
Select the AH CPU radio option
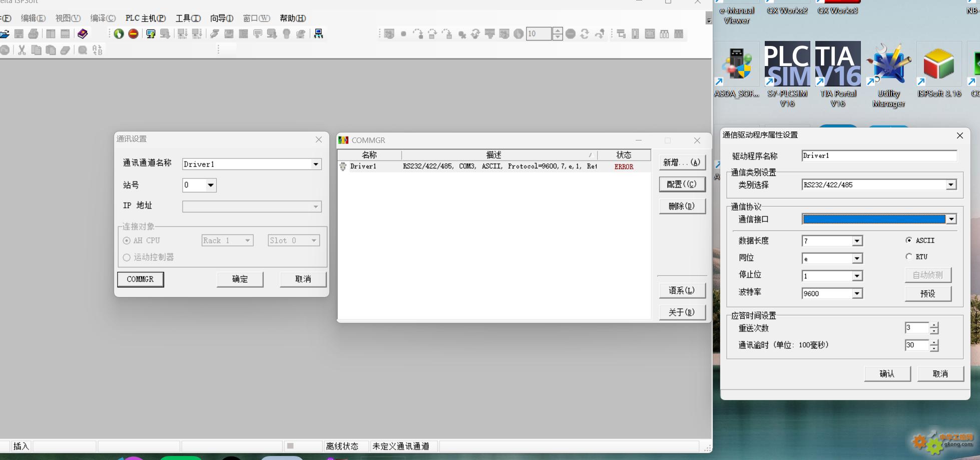(x=127, y=240)
